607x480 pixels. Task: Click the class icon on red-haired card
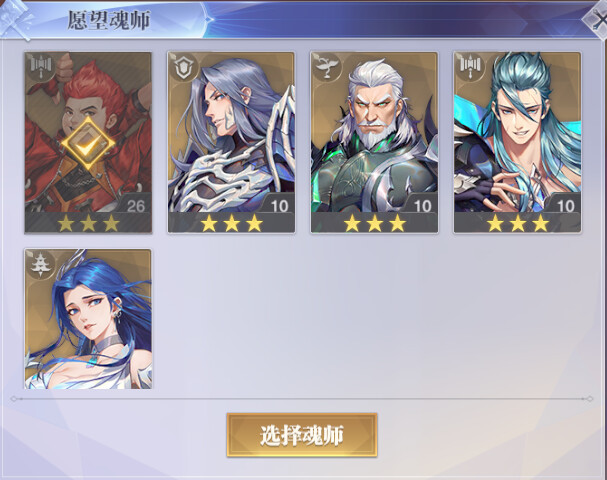pos(40,68)
